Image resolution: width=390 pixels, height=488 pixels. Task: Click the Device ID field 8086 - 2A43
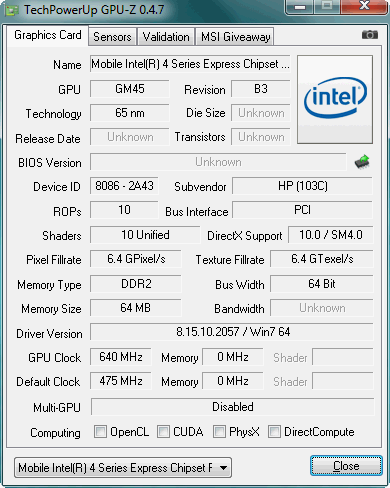tap(124, 186)
